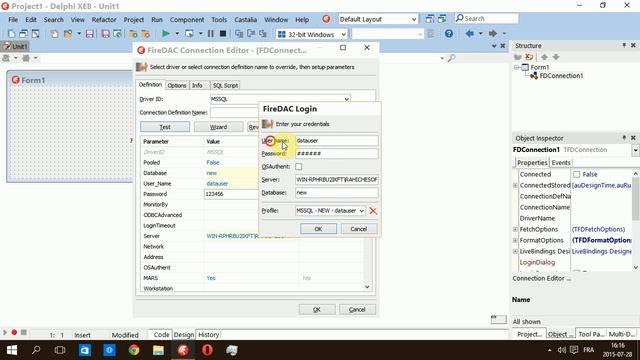Click the Run (green play) toolbar icon

point(165,34)
